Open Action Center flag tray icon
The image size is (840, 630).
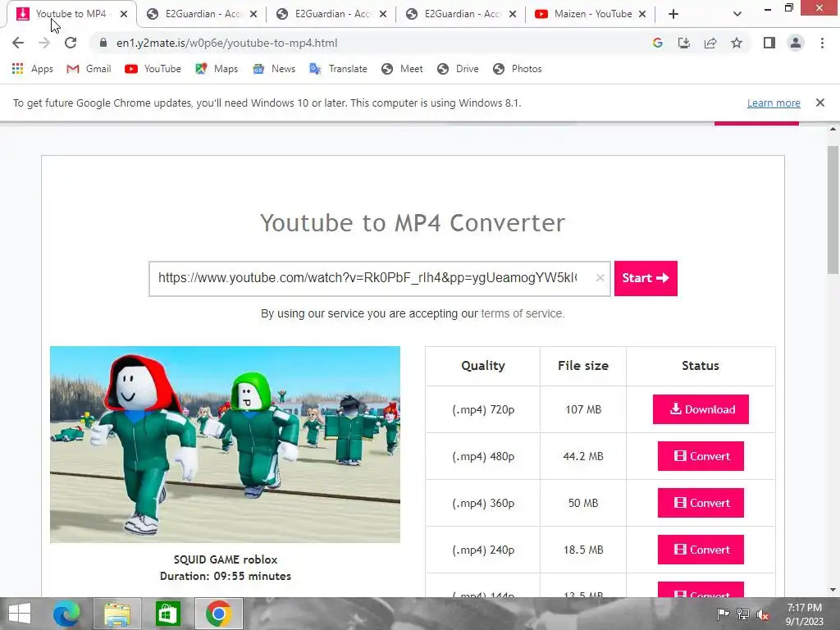(723, 614)
